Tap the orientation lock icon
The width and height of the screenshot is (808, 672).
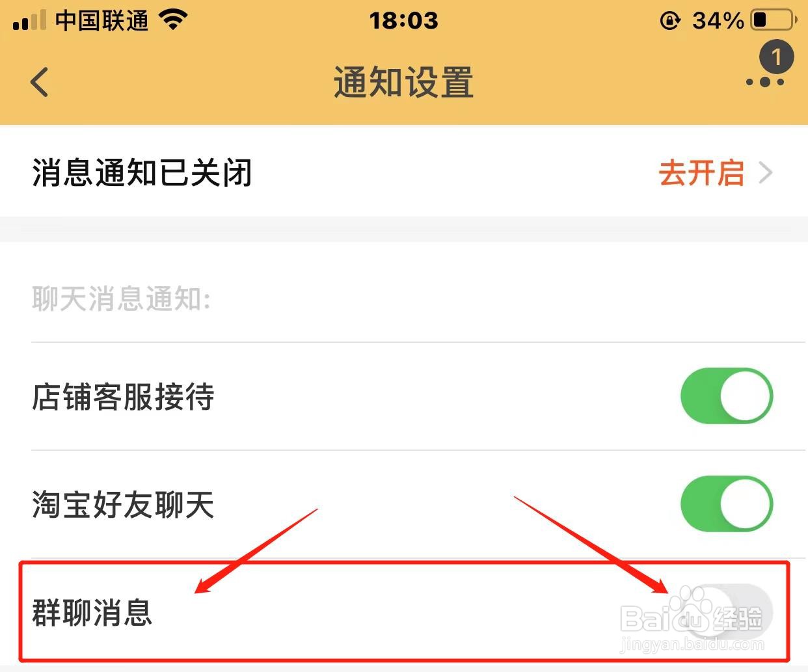(669, 21)
